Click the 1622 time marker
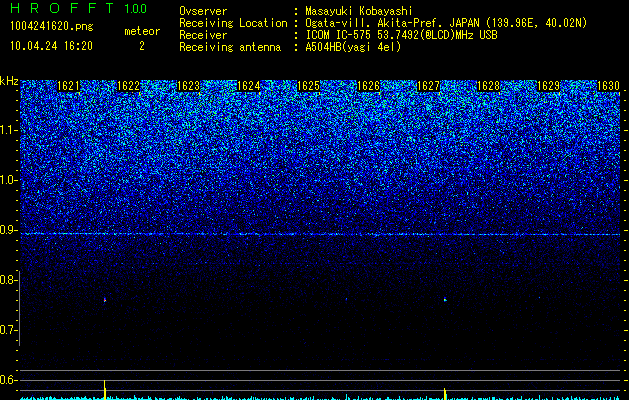Image resolution: width=629 pixels, height=400 pixels. (128, 86)
